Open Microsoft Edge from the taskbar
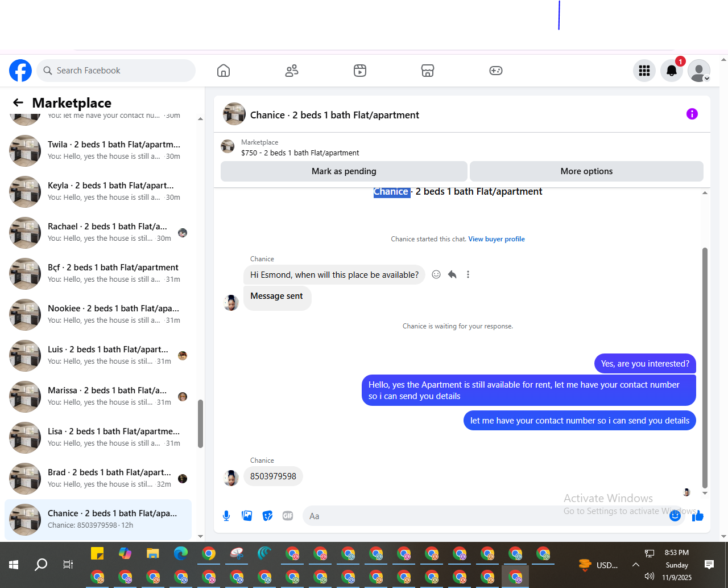This screenshot has width=728, height=588. pos(181,553)
